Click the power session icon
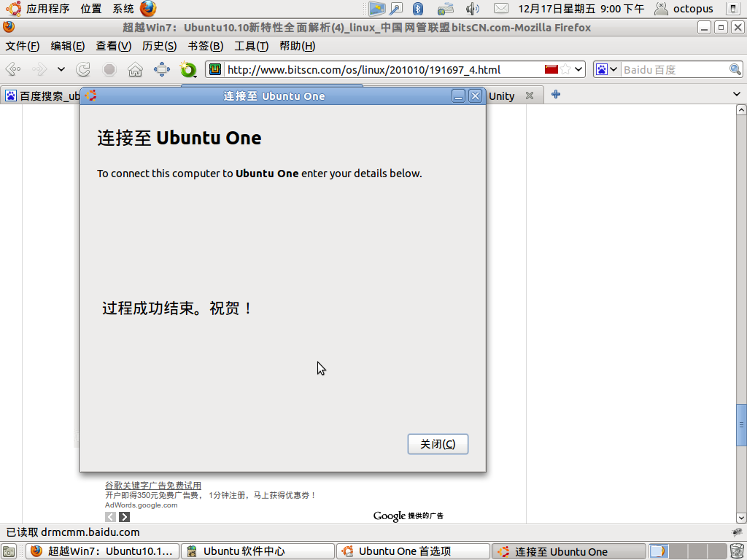The width and height of the screenshot is (747, 560). tap(734, 9)
